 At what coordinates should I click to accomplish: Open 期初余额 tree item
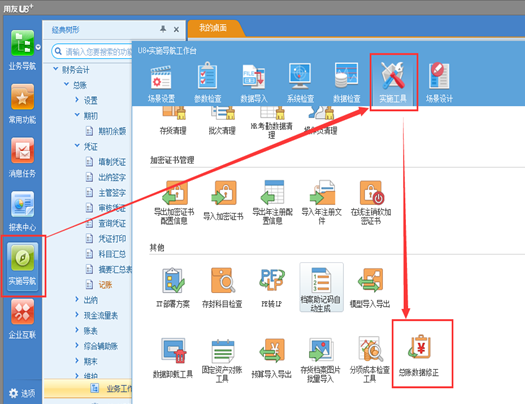tap(106, 131)
